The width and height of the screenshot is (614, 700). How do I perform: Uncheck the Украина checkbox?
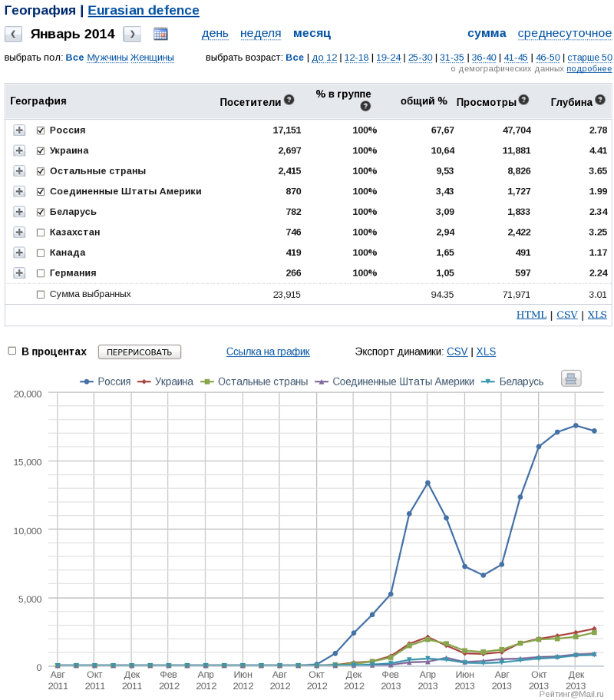point(41,151)
